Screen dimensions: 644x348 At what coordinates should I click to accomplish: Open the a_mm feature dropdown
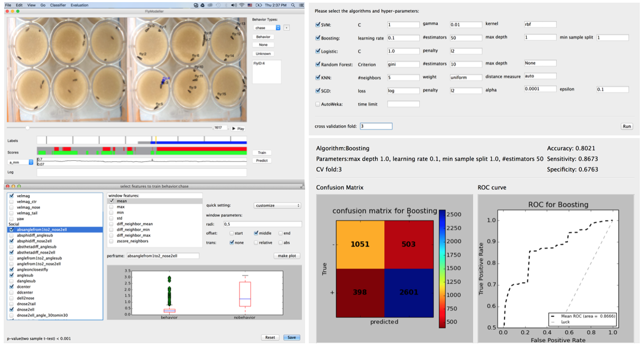[x=21, y=162]
